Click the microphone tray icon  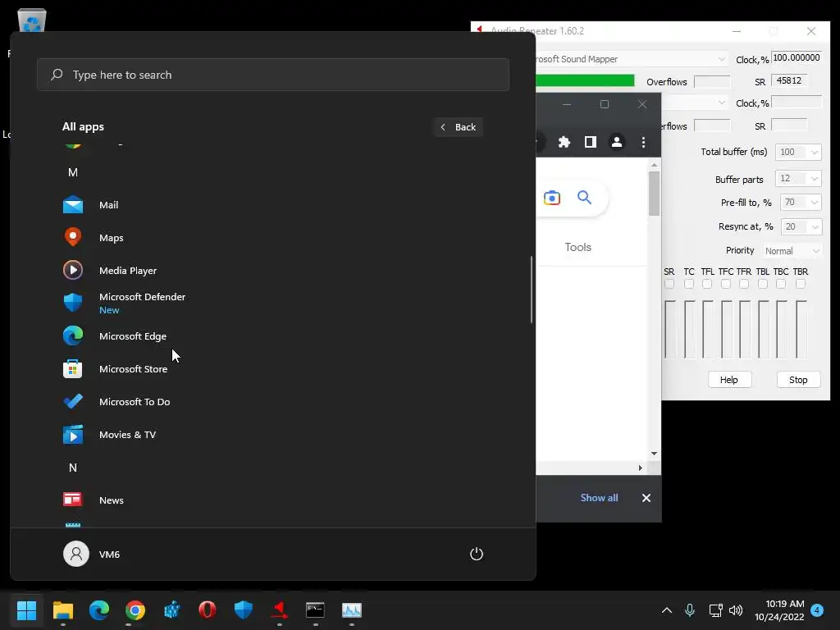690,610
